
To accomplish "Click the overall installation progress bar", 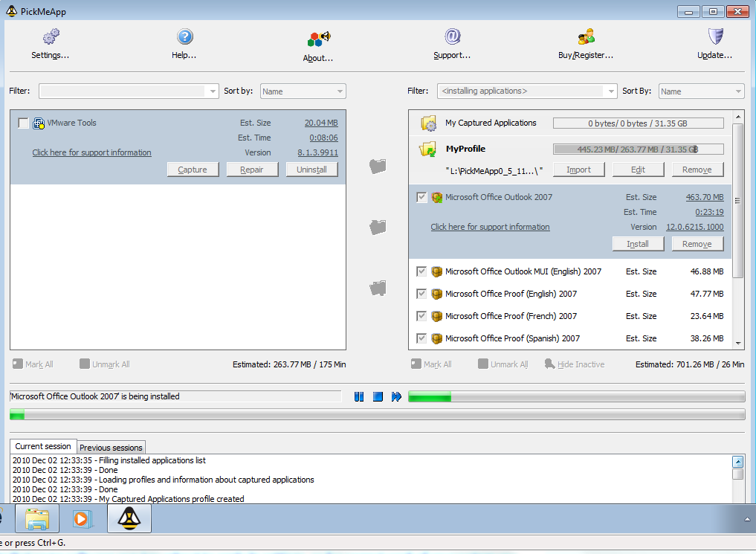I will click(378, 414).
